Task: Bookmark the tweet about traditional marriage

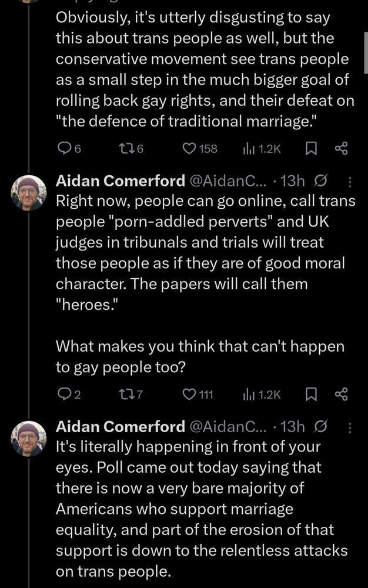Action: point(311,149)
